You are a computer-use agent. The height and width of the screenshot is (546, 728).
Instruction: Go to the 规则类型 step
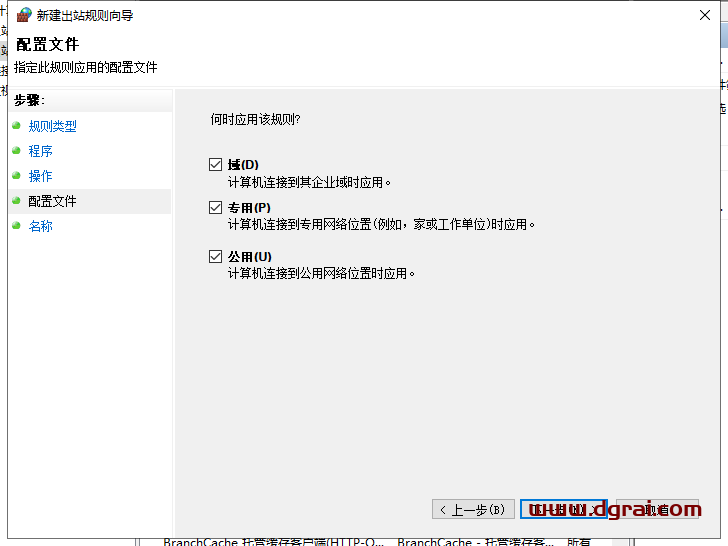(52, 126)
